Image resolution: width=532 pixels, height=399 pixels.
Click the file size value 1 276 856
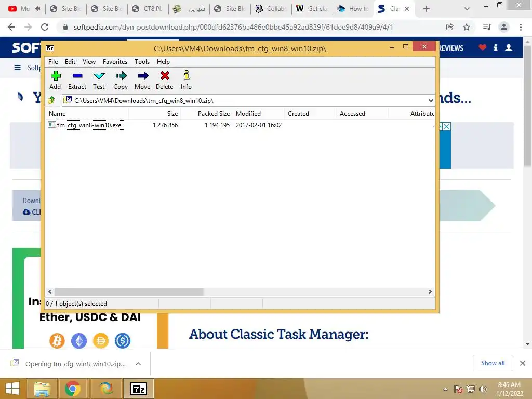[165, 125]
